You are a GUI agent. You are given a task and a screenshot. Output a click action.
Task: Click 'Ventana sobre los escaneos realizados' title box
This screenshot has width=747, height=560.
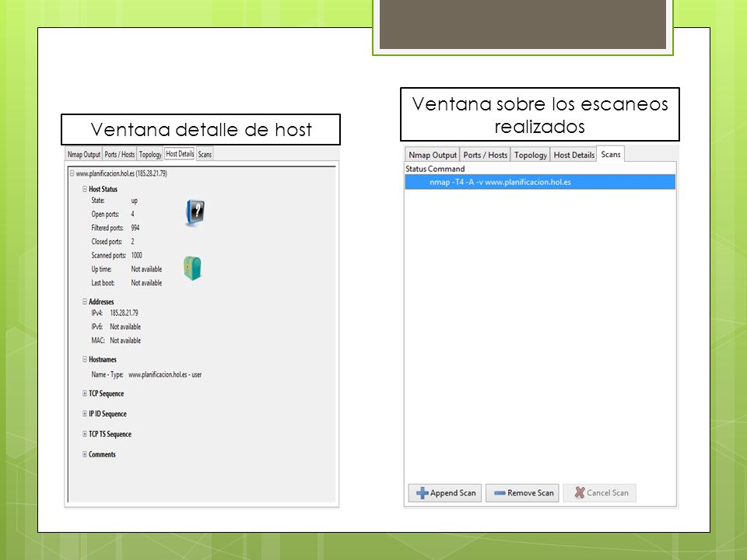tap(540, 114)
